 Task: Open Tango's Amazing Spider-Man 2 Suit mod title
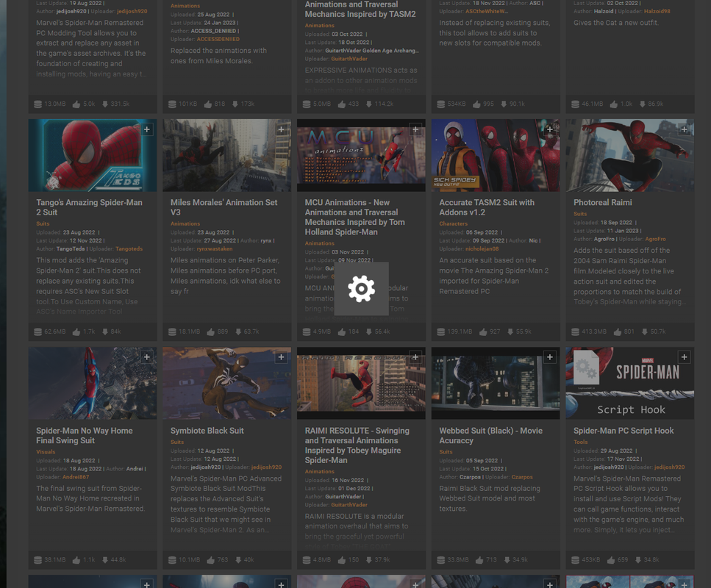pos(89,207)
